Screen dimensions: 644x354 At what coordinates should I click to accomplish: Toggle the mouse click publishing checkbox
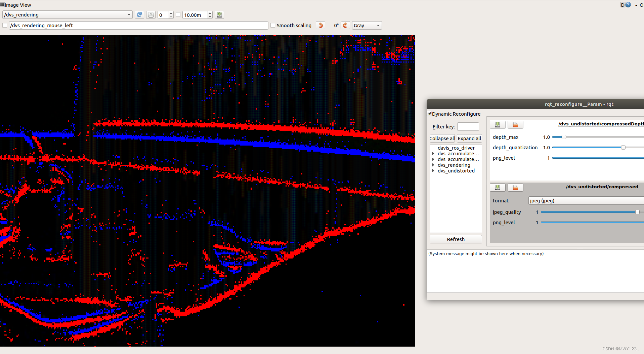pos(5,26)
